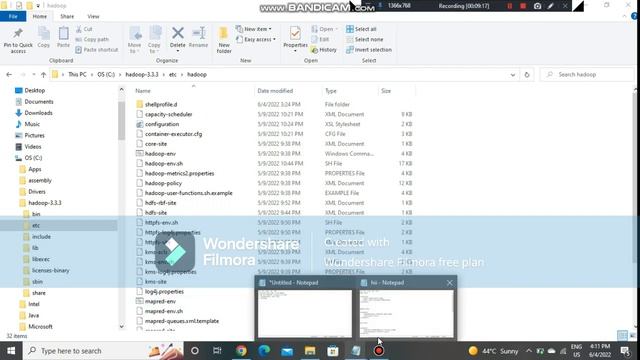Select the hdfs-site file
Screen dimensions: 640x360
pos(156,213)
